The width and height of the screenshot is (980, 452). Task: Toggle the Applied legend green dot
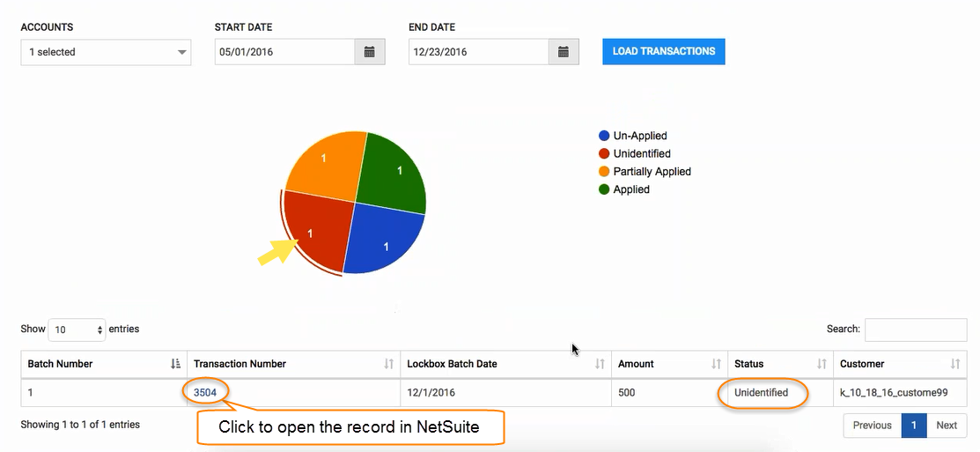pos(604,189)
